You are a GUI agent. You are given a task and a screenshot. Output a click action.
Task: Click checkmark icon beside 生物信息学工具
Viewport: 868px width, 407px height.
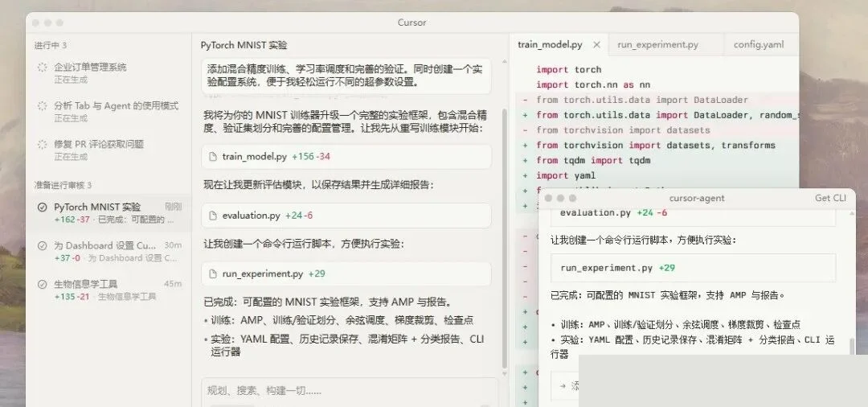click(42, 284)
